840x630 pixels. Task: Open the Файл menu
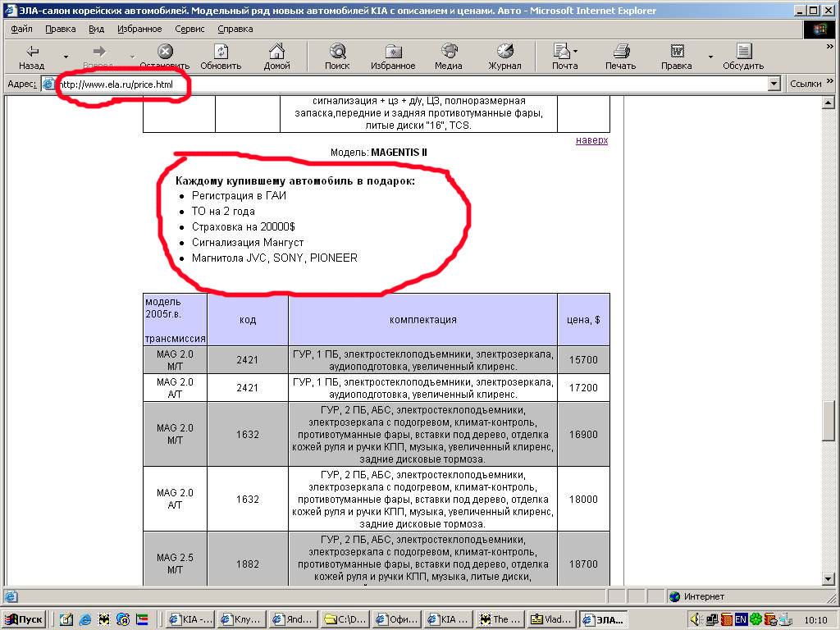22,29
